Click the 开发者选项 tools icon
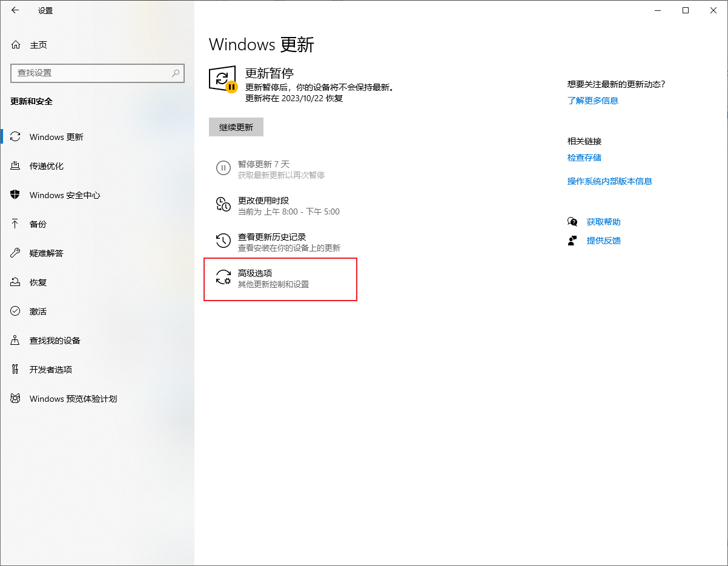728x566 pixels. [x=16, y=370]
